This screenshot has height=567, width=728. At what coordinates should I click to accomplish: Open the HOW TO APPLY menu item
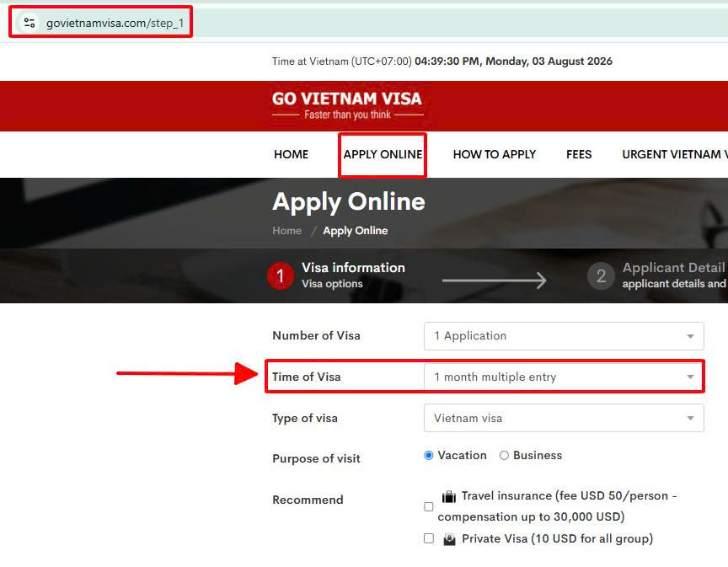coord(495,154)
